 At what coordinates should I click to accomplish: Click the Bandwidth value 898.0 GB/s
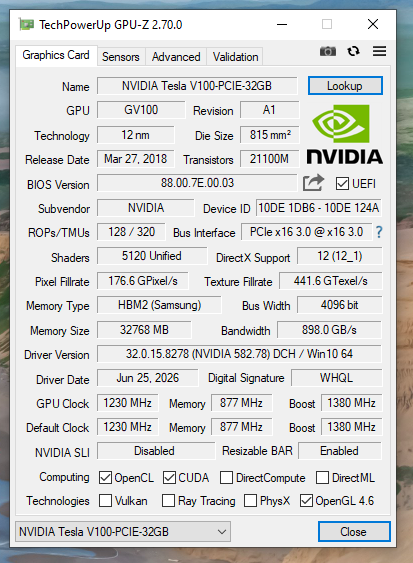pyautogui.click(x=329, y=330)
